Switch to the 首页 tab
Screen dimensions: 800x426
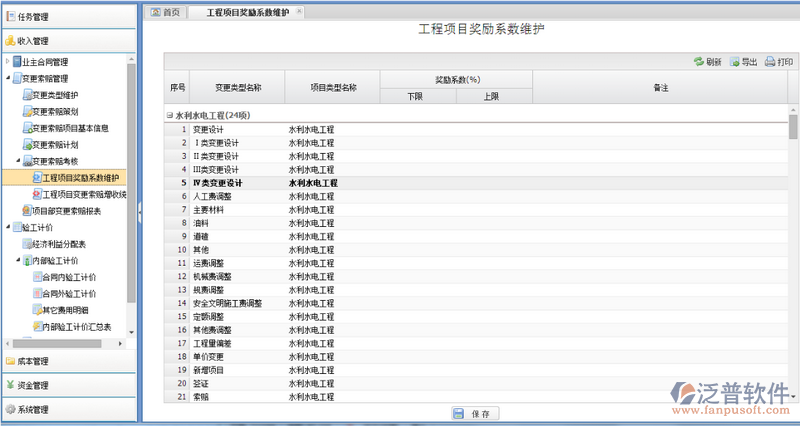(166, 12)
